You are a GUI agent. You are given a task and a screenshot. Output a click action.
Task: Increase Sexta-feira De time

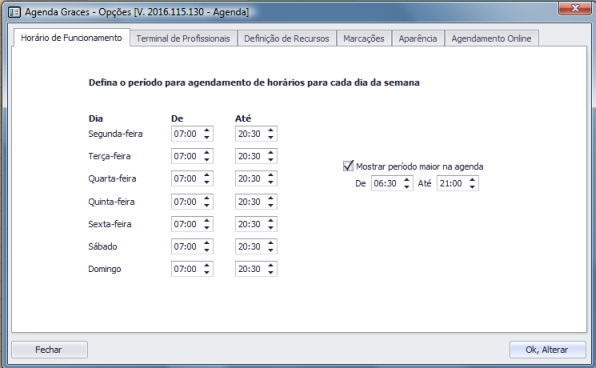coord(206,220)
